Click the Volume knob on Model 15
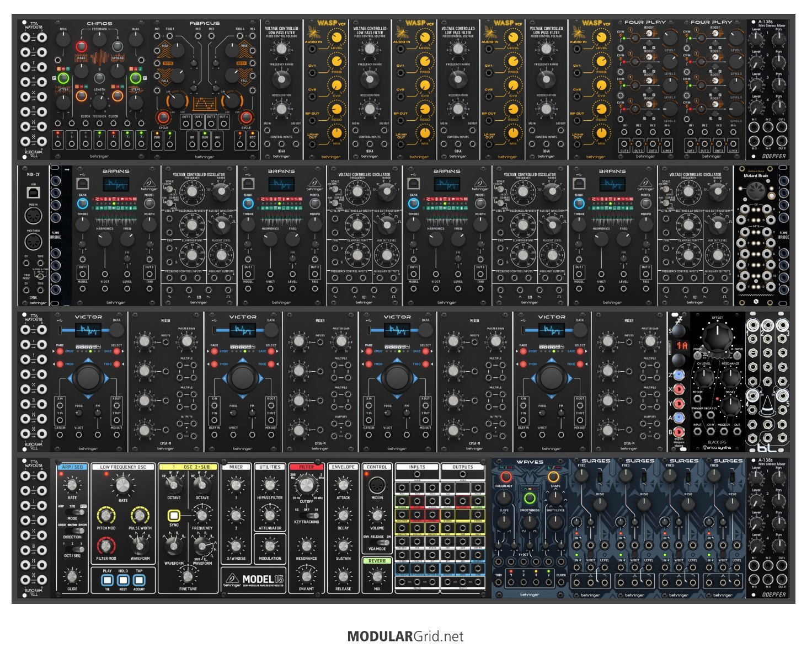Image resolution: width=812 pixels, height=648 pixels. point(377,516)
